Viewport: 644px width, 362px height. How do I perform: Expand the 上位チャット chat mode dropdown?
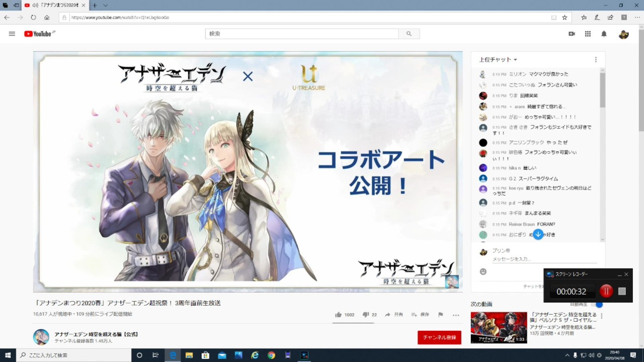[498, 59]
